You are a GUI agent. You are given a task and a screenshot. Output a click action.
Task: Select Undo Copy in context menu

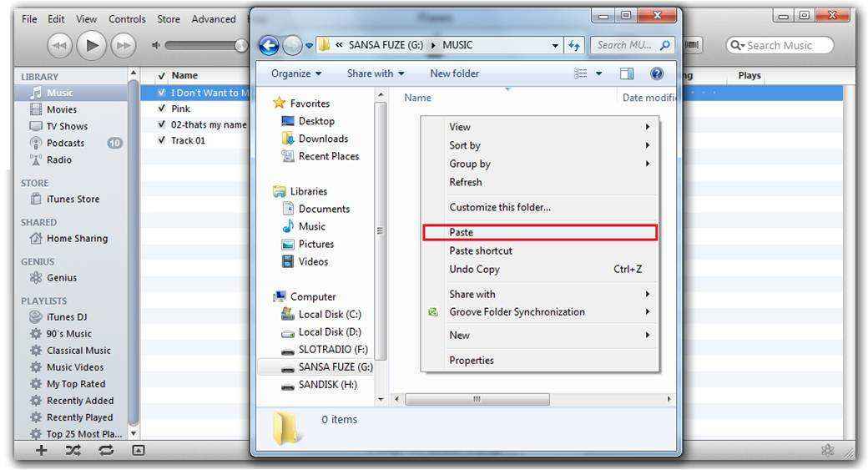tap(540, 269)
